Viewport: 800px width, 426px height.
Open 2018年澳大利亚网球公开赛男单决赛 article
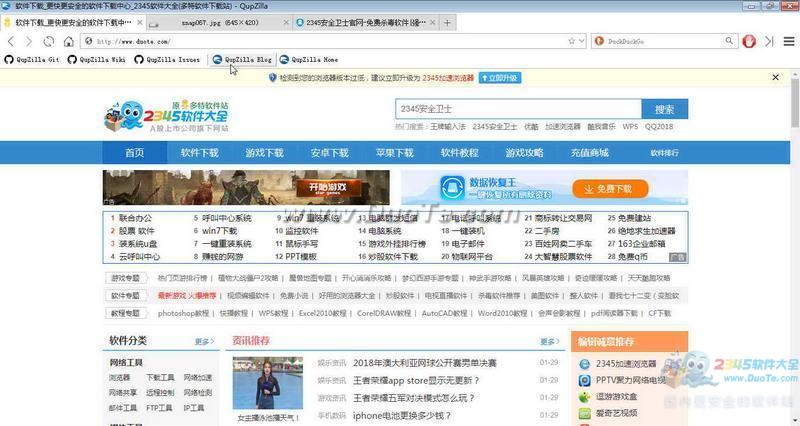(x=424, y=363)
